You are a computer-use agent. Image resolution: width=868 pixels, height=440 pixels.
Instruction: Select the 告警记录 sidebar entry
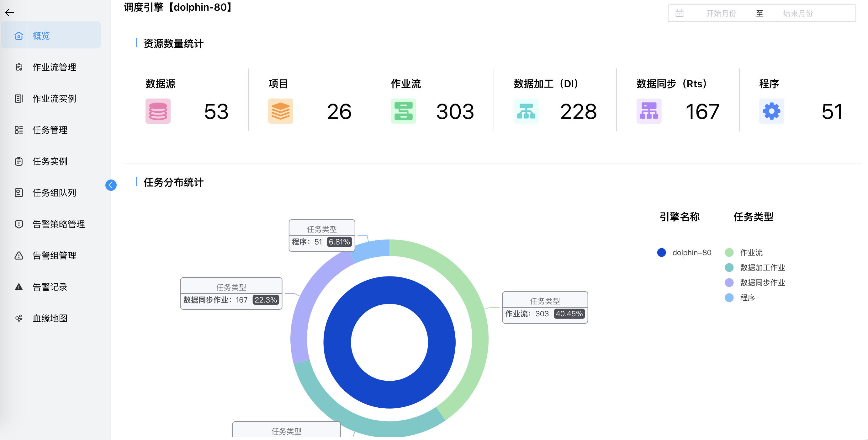pyautogui.click(x=50, y=287)
